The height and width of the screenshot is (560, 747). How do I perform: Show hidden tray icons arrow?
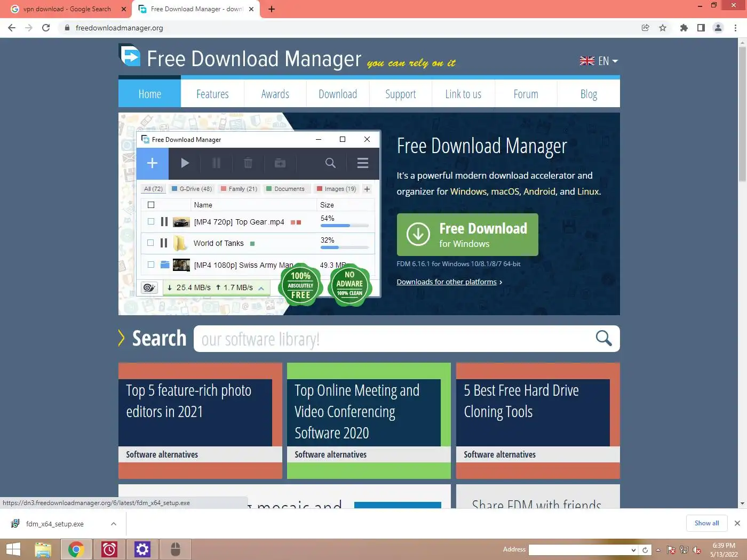pos(658,550)
